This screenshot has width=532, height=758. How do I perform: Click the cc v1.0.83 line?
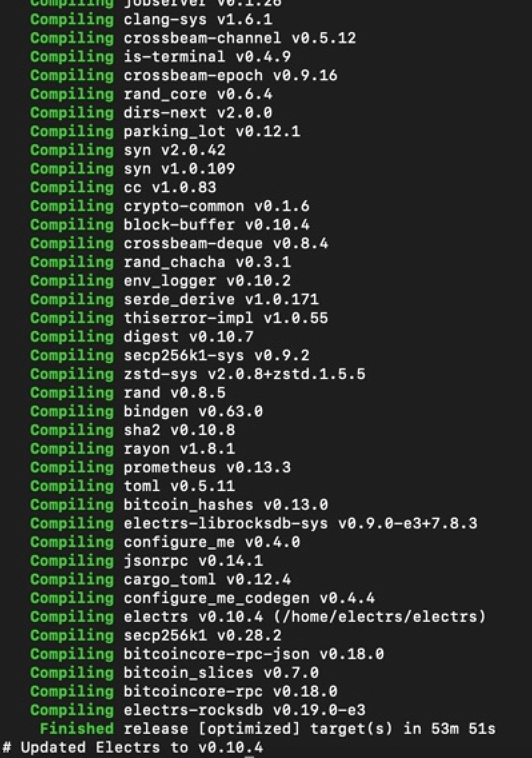tap(123, 187)
